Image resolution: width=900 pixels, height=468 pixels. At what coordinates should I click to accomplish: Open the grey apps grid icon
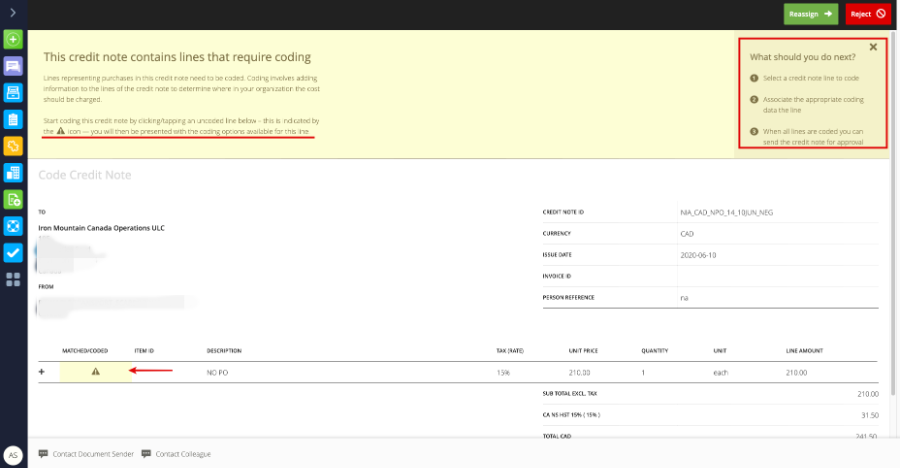pyautogui.click(x=13, y=280)
